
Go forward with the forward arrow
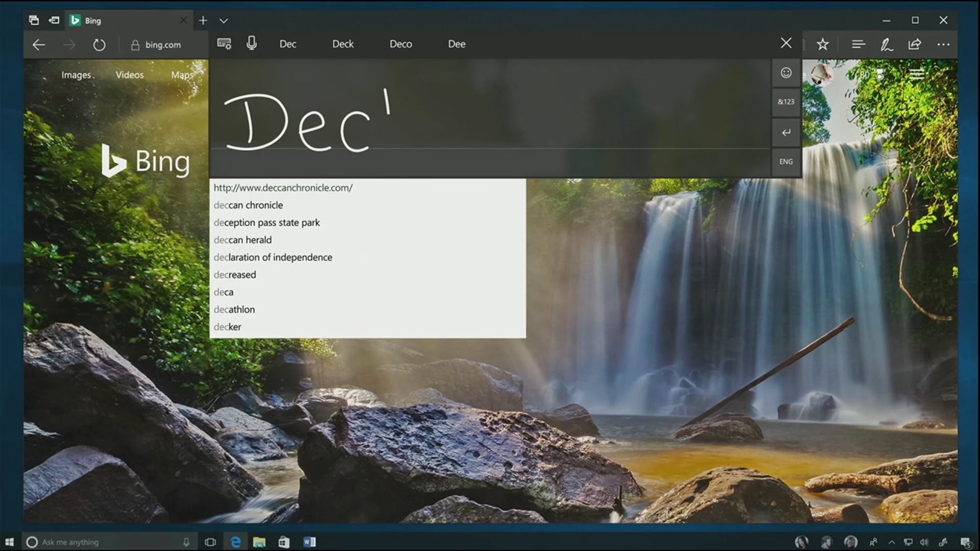69,45
